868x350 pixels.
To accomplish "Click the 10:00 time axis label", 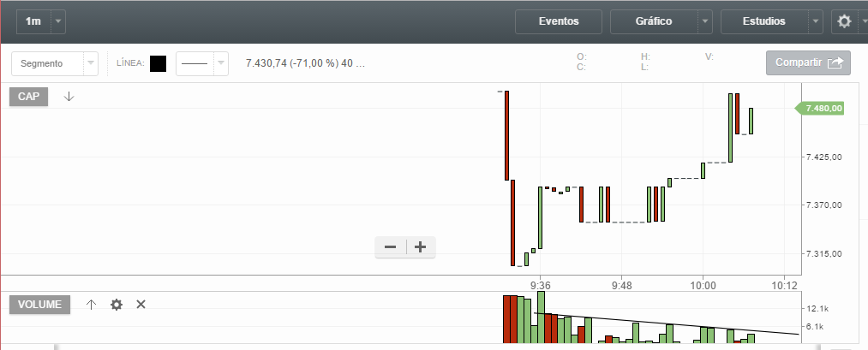I will [x=703, y=286].
